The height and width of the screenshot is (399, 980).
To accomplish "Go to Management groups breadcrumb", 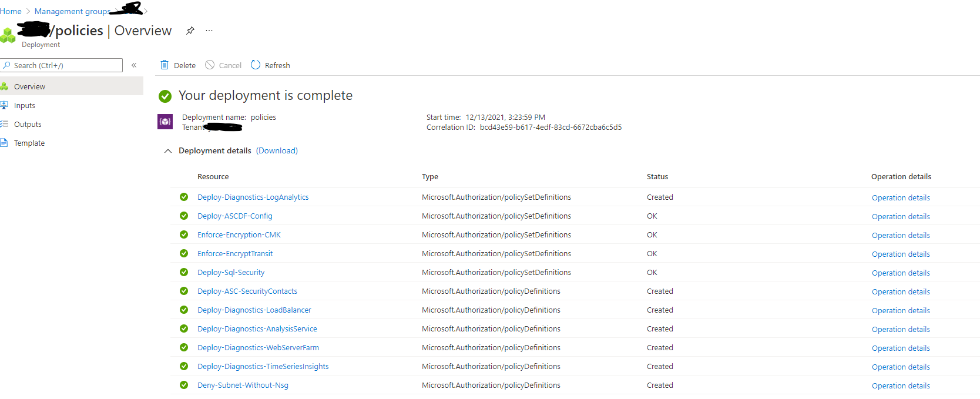I will coord(72,11).
